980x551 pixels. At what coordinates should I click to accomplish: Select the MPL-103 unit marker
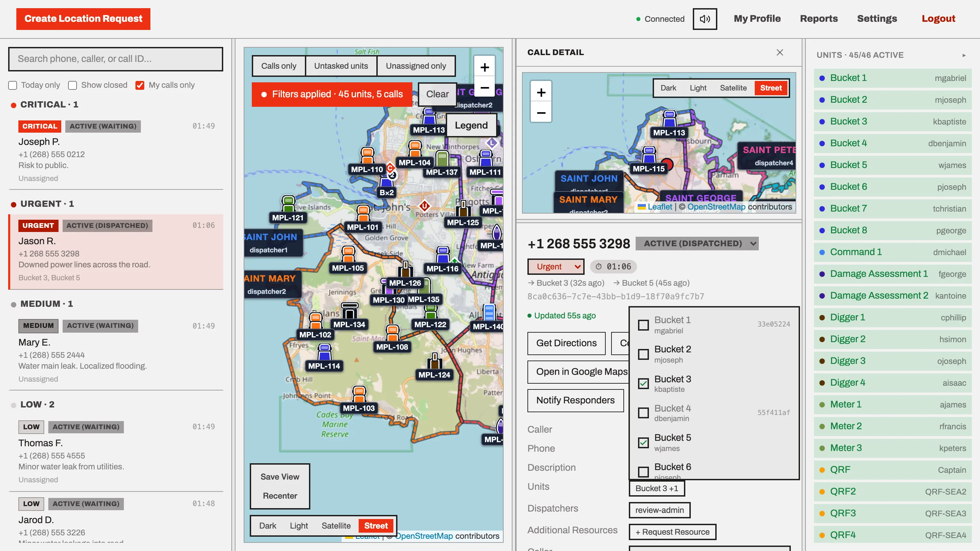[x=359, y=400]
